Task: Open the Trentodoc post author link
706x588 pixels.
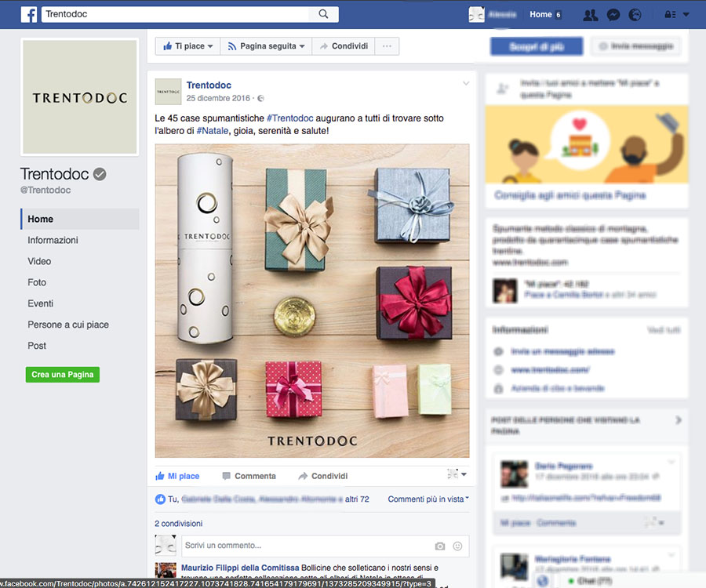Action: [x=209, y=85]
